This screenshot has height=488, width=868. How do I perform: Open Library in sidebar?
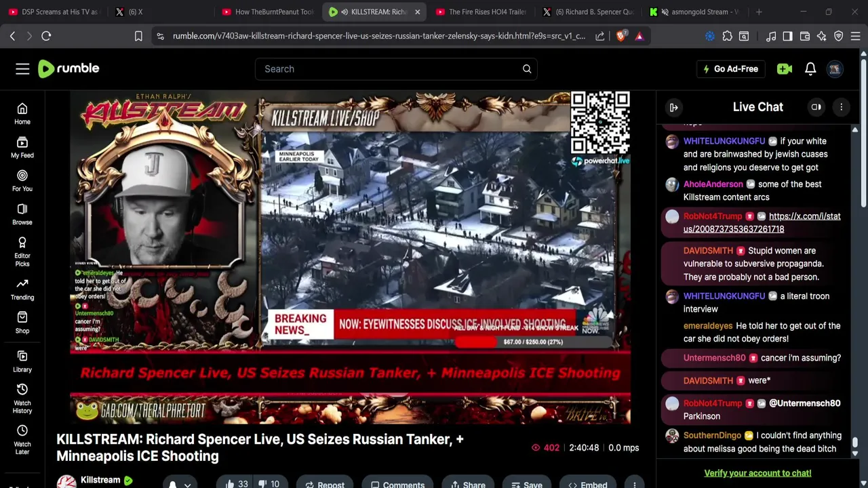pos(22,361)
